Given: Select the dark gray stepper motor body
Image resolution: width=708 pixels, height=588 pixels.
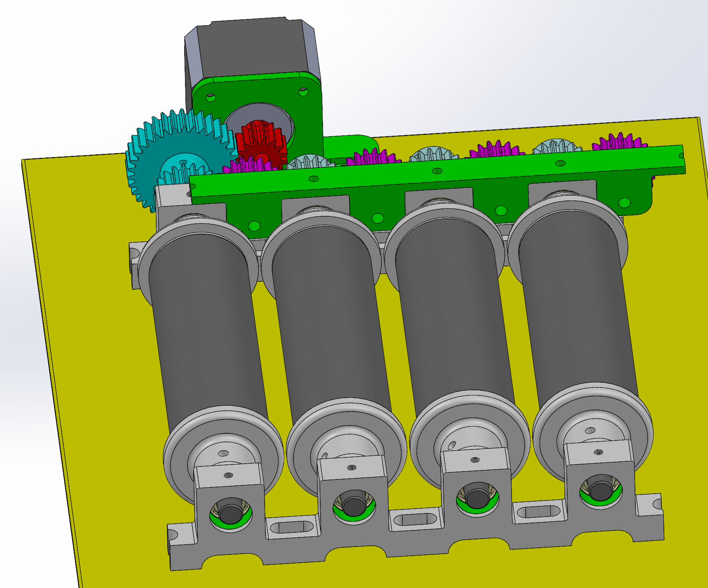Looking at the screenshot, I should pos(252,49).
